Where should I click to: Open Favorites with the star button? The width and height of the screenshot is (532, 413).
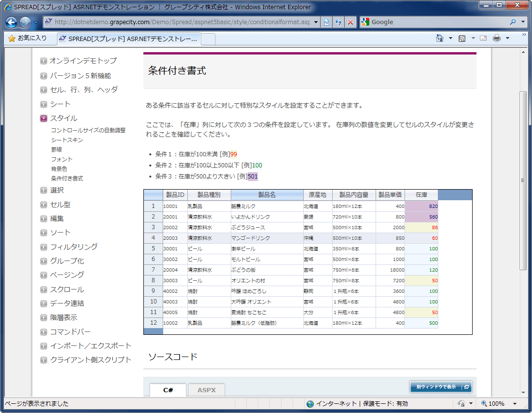[x=28, y=38]
